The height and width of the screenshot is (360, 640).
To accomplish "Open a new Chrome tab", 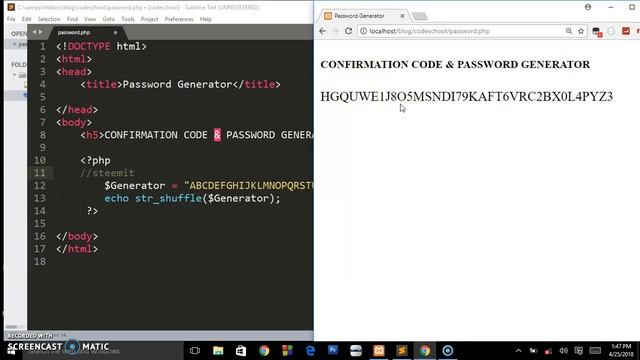I will (420, 16).
